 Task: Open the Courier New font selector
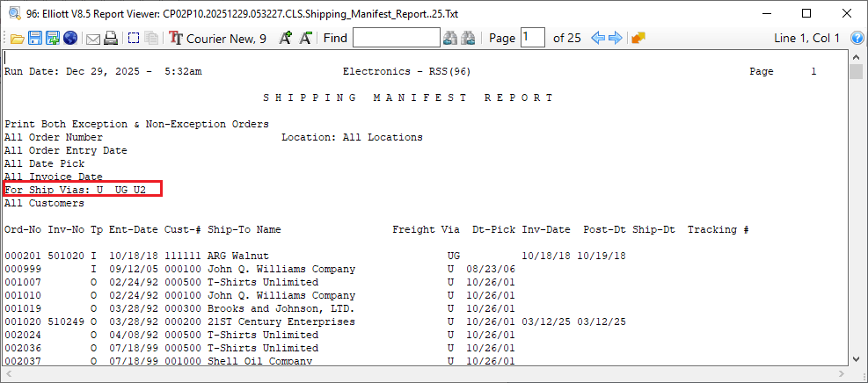[218, 38]
